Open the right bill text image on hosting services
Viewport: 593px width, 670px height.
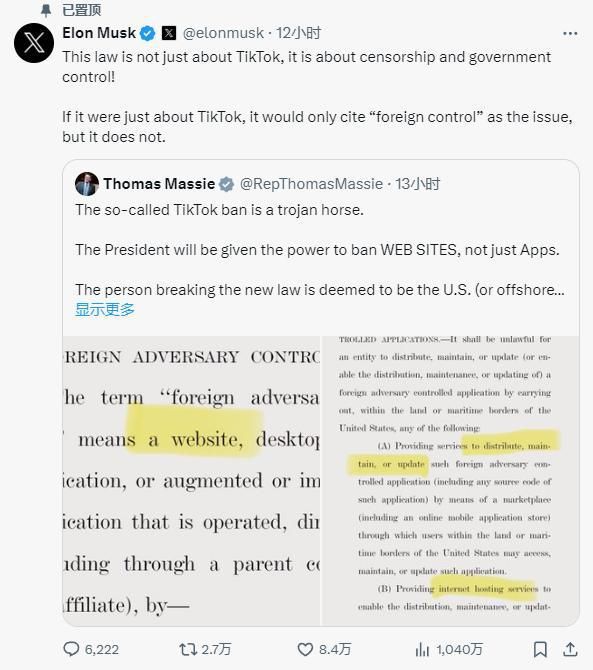click(x=450, y=481)
